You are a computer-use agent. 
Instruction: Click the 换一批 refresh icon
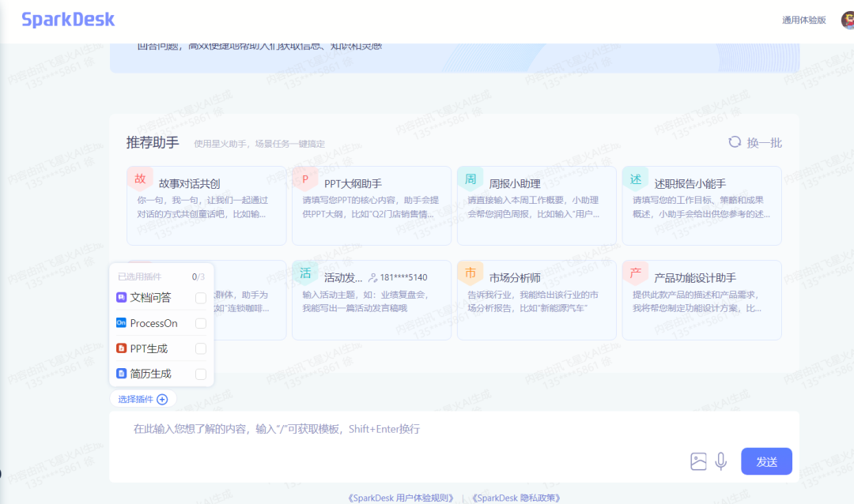pos(735,142)
